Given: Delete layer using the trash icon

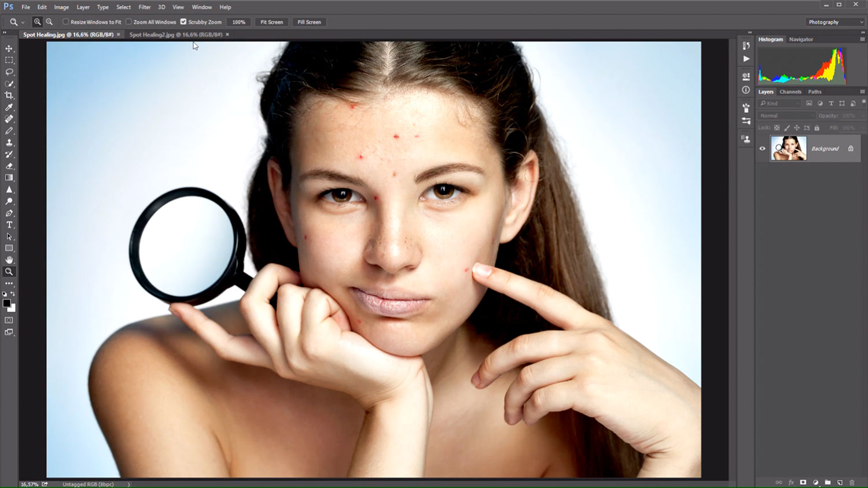Looking at the screenshot, I should pyautogui.click(x=852, y=482).
